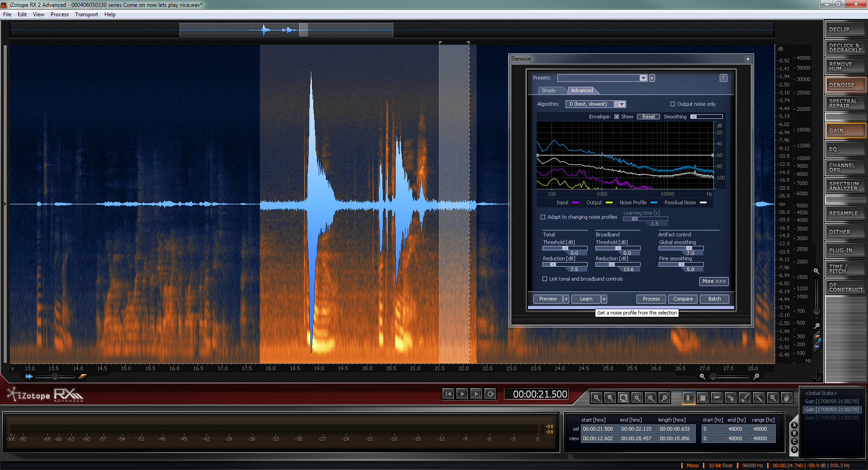Check Link tonal and broadband controls
The height and width of the screenshot is (470, 868).
[545, 279]
